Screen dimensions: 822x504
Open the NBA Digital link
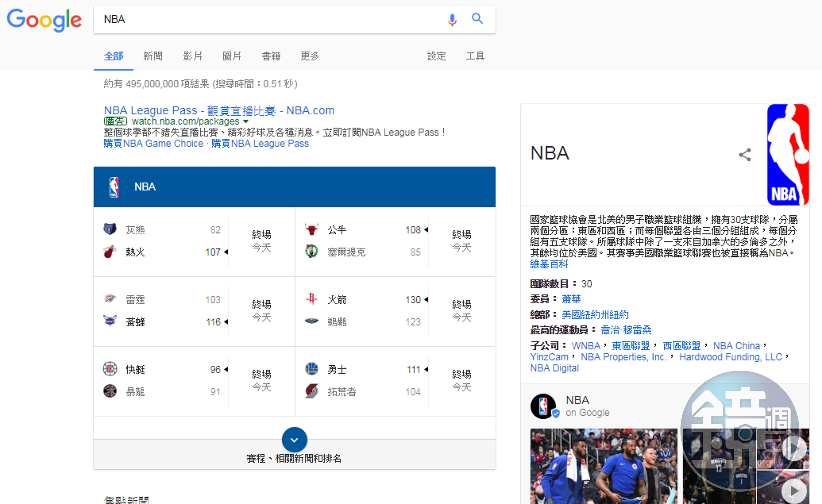(x=555, y=368)
